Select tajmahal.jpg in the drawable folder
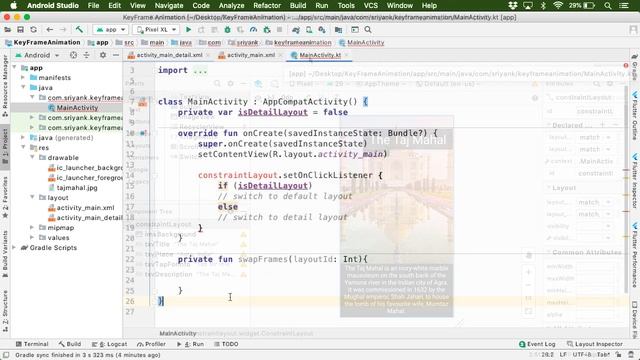The width and height of the screenshot is (640, 360). click(x=77, y=188)
